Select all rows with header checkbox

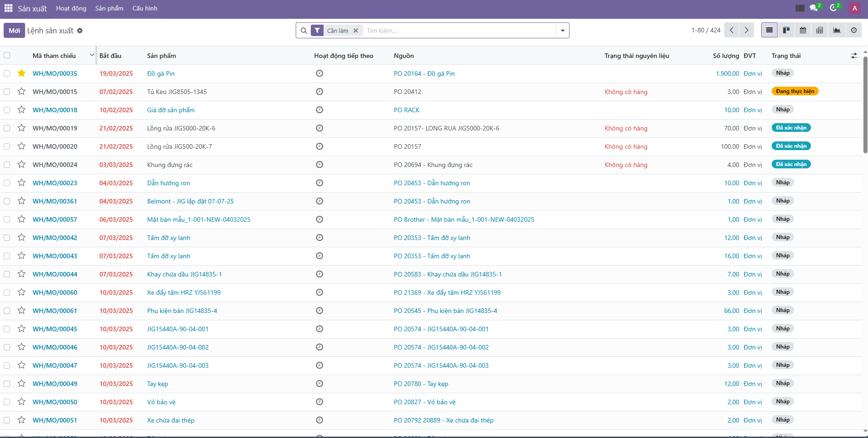coord(7,55)
